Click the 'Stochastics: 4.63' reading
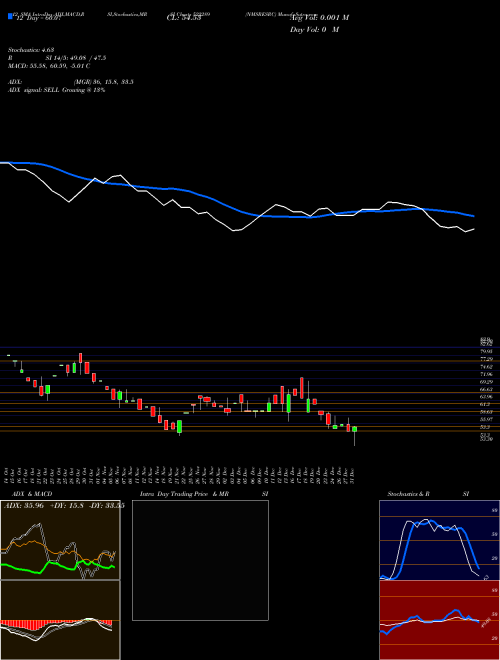500x660 pixels. pyautogui.click(x=30, y=50)
